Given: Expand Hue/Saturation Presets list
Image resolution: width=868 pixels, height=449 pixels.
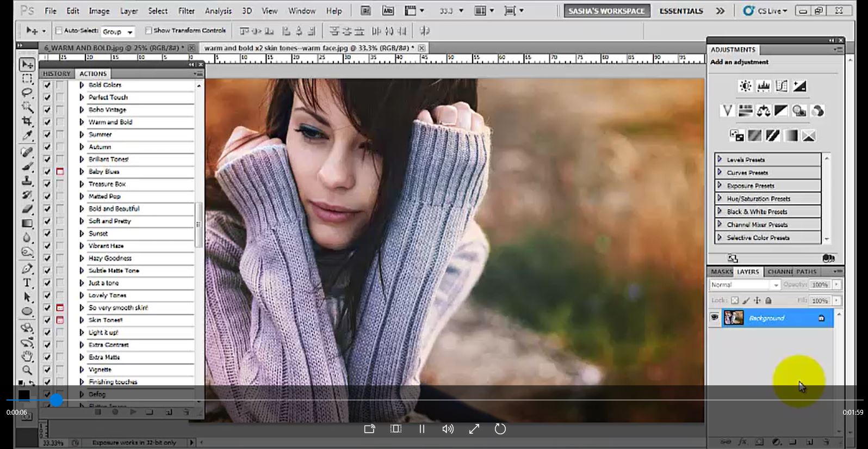Looking at the screenshot, I should click(720, 199).
